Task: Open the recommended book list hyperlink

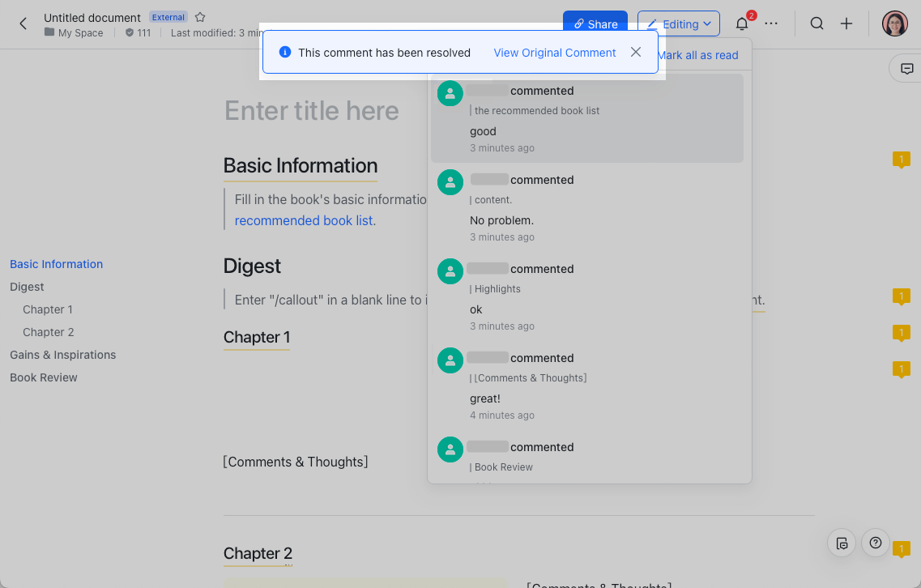Action: 303,220
